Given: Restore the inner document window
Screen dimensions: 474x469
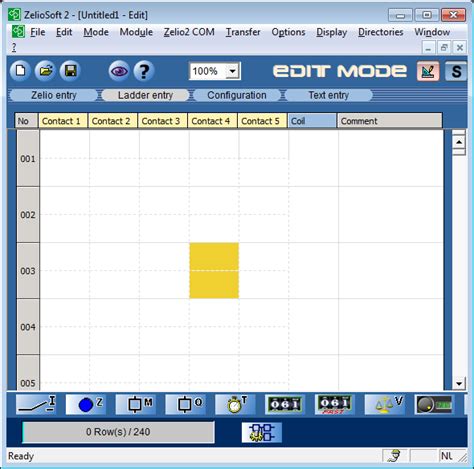Looking at the screenshot, I should 444,48.
